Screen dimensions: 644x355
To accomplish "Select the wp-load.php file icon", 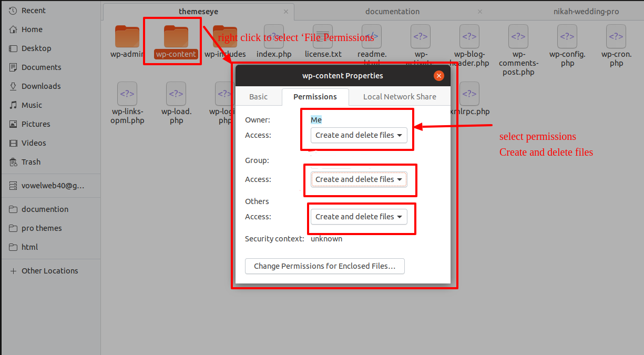I will (176, 94).
